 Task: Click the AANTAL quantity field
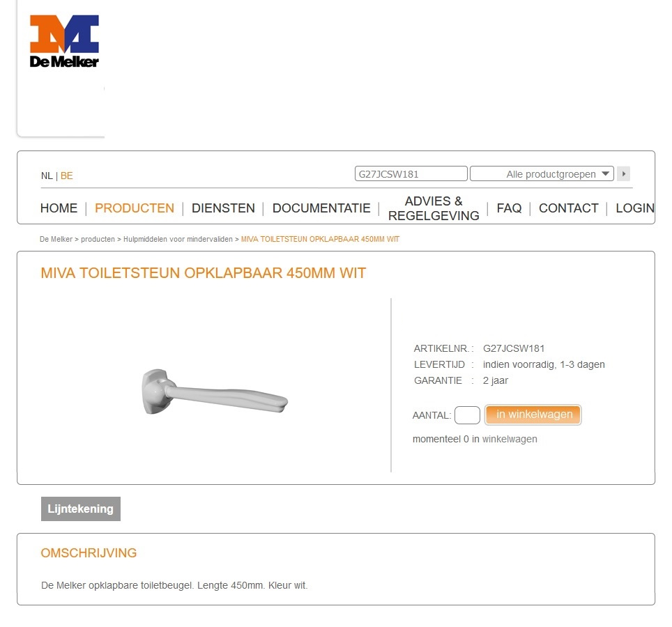point(467,415)
